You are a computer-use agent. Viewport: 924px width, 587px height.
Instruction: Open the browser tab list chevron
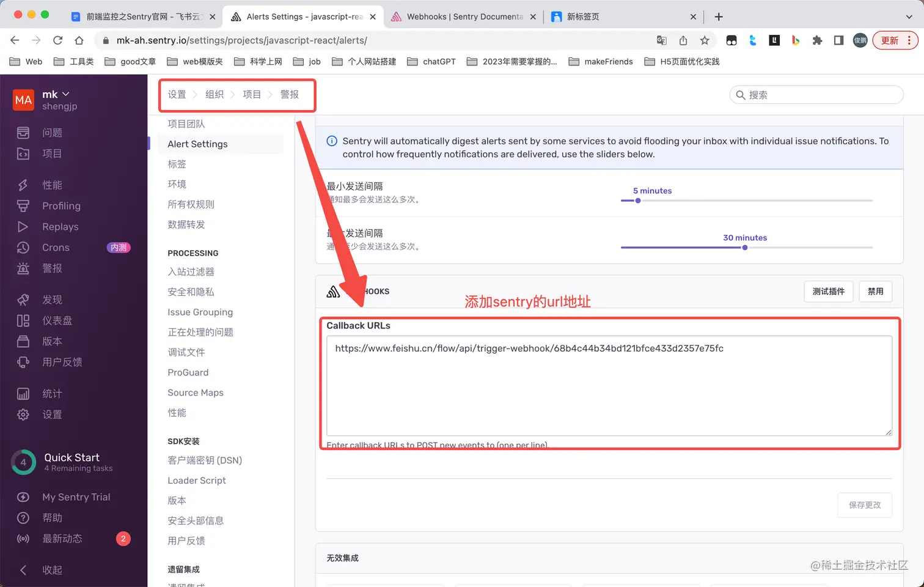909,17
